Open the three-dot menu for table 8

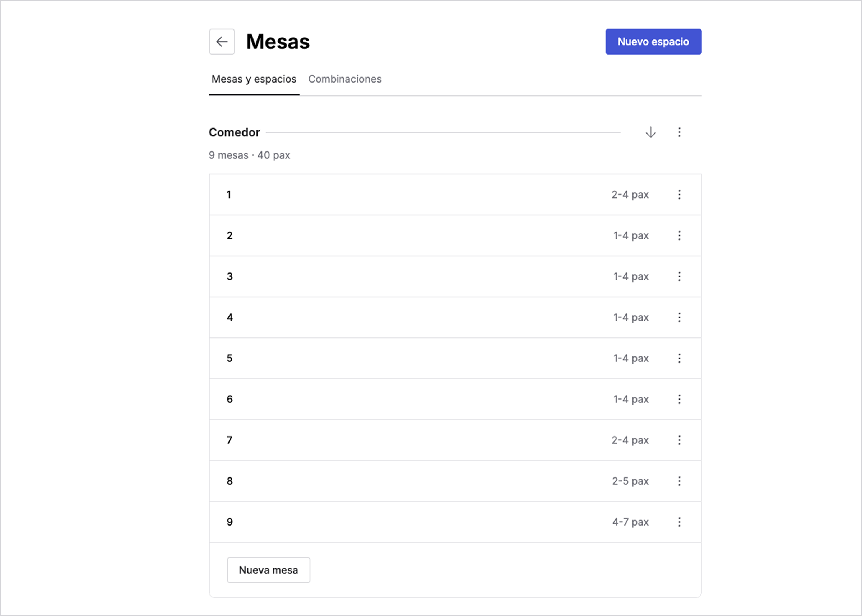(680, 481)
